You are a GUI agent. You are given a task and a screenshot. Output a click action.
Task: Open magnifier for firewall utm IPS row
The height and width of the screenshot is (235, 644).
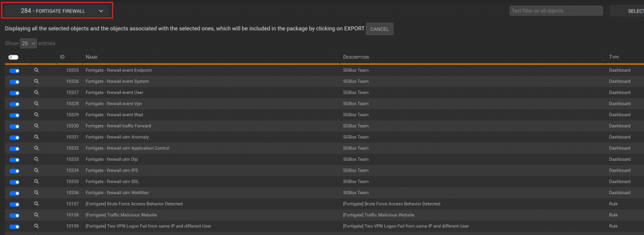36,170
